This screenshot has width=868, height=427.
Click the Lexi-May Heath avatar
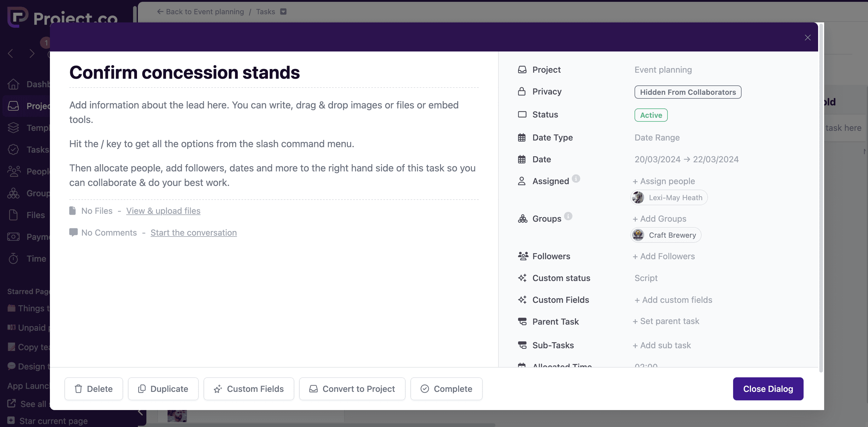(x=638, y=198)
